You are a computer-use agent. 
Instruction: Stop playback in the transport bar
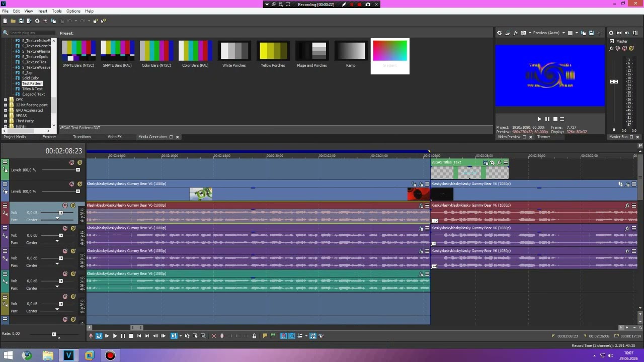coord(131,336)
